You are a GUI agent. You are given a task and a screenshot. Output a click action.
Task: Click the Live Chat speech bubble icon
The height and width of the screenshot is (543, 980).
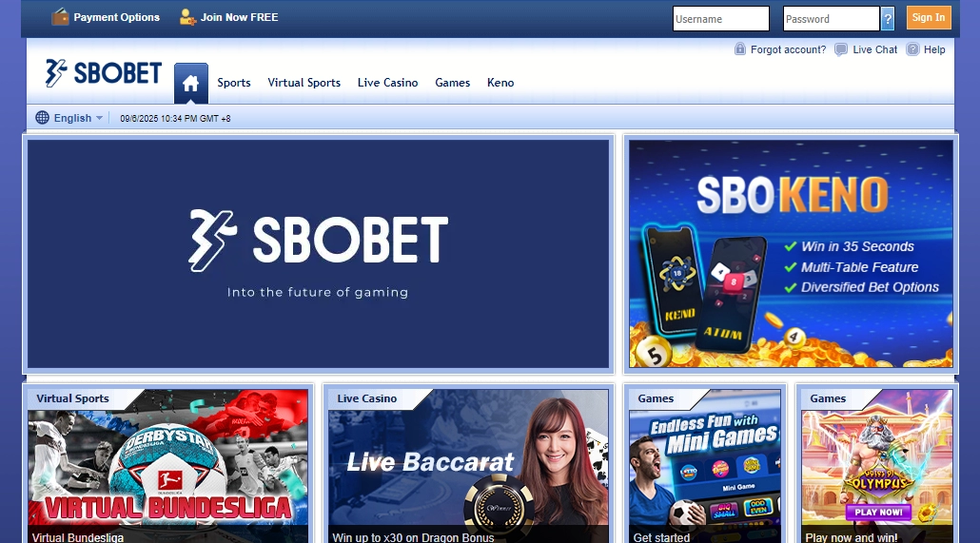841,49
